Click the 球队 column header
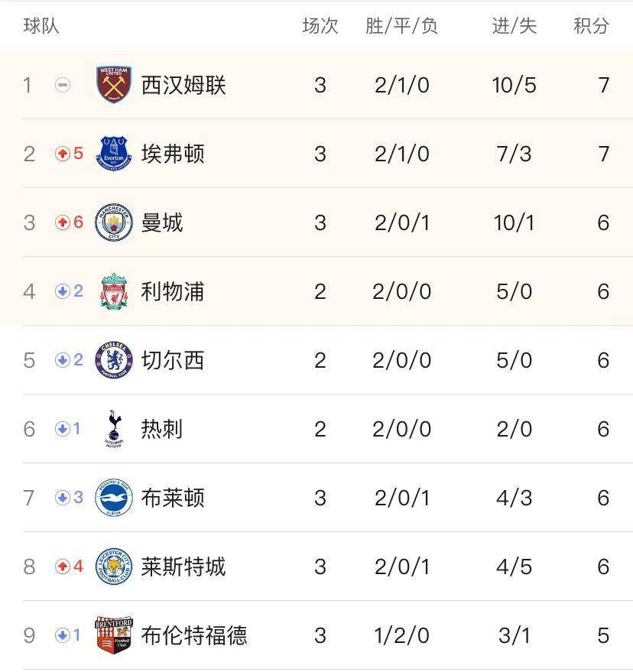The image size is (633, 672). 41,26
